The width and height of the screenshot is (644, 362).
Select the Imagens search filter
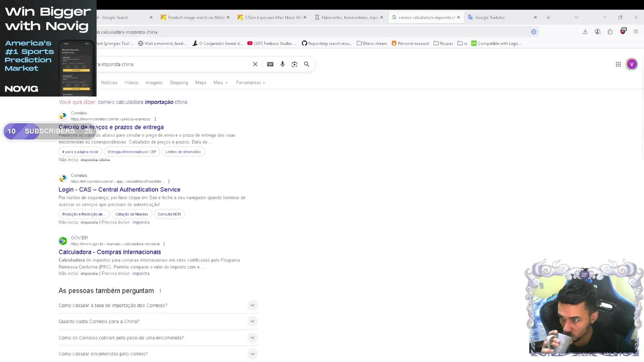pos(154,82)
